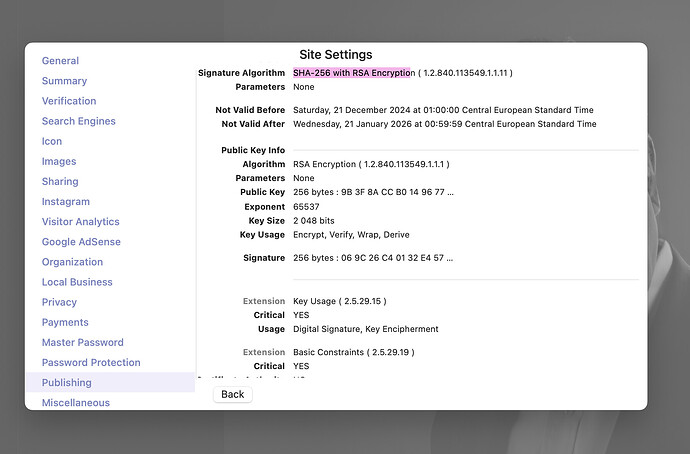The width and height of the screenshot is (690, 454).
Task: Open the General settings section
Action: [60, 61]
